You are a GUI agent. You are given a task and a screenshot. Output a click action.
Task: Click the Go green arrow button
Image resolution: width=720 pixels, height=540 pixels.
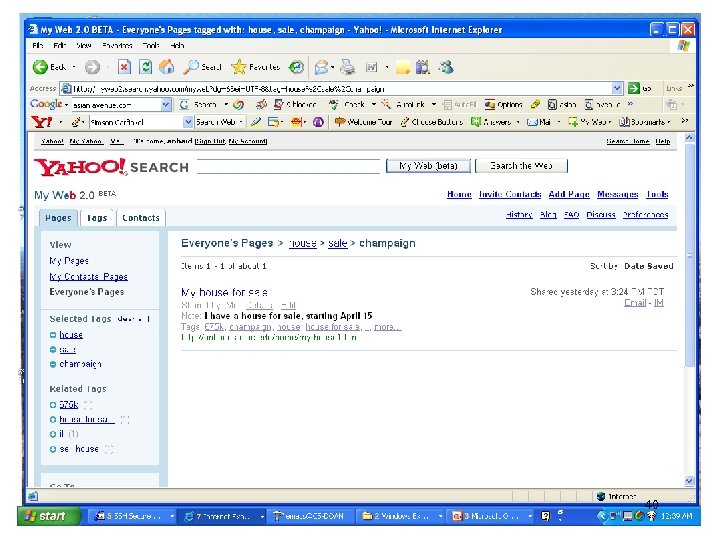634,88
